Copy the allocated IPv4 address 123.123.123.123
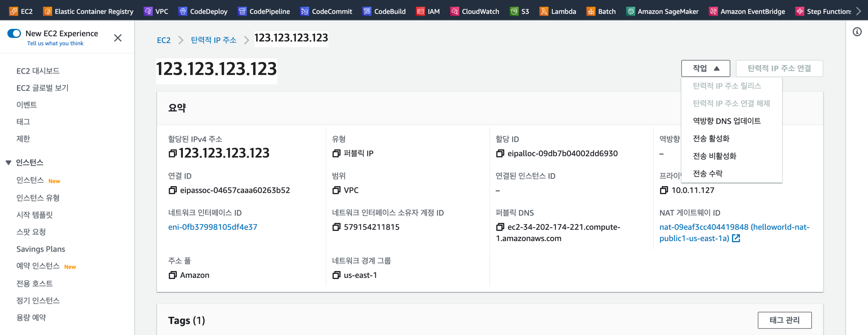This screenshot has width=868, height=335. [172, 153]
